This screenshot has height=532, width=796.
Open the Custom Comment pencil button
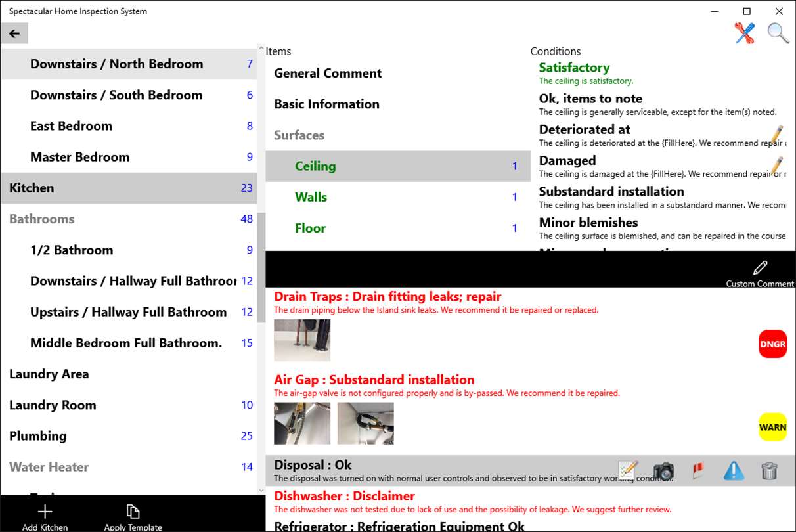click(760, 273)
